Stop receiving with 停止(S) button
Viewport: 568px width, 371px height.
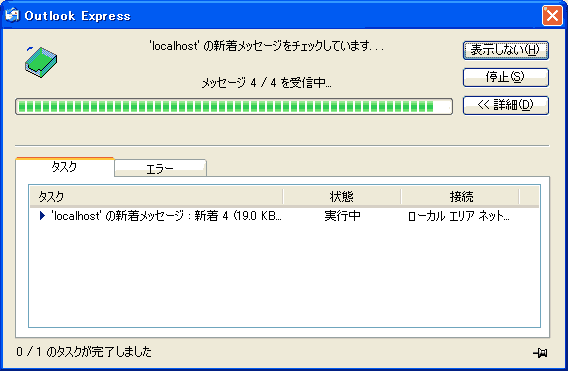506,77
